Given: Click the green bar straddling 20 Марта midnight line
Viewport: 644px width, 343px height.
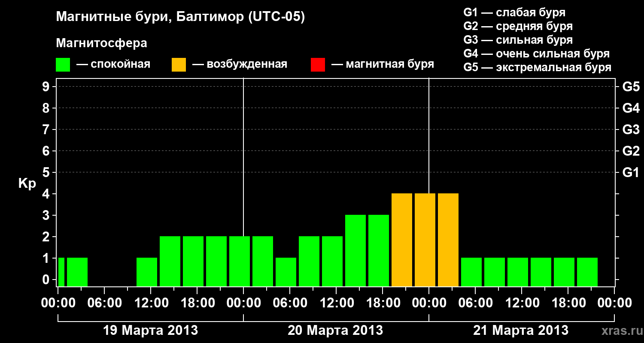Looking at the screenshot, I should coord(240,261).
